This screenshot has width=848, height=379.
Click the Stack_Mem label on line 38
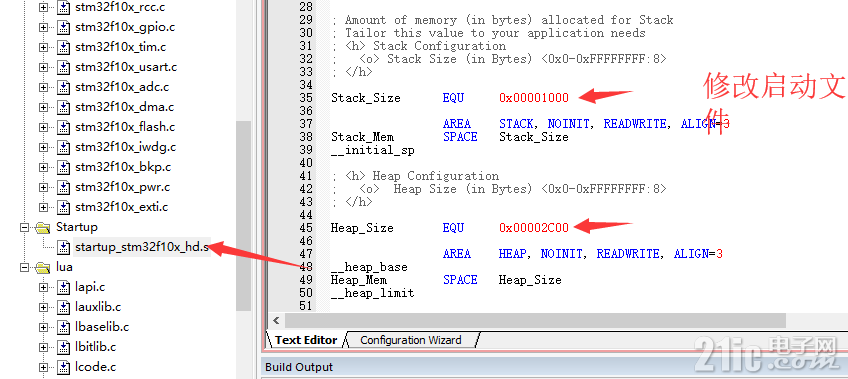tap(362, 137)
